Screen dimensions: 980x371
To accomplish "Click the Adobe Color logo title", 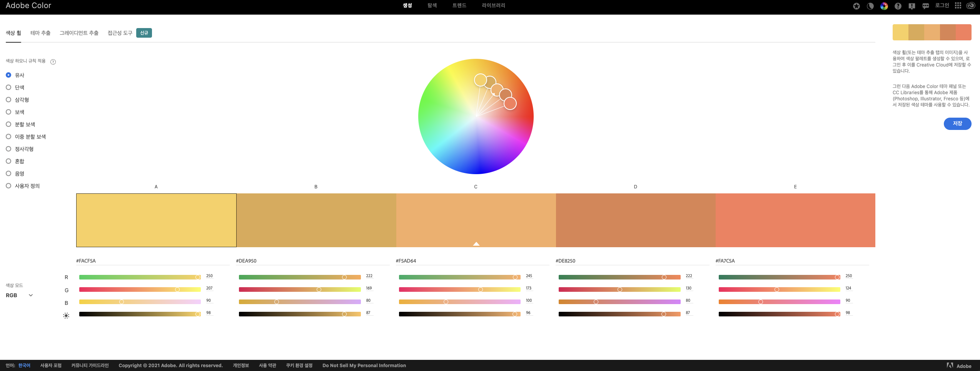I will pos(28,5).
